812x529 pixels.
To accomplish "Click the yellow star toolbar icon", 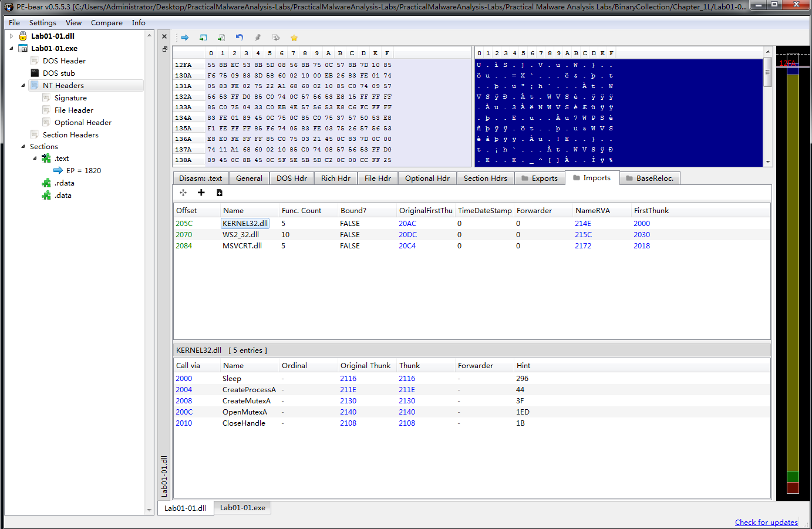I will click(x=294, y=38).
